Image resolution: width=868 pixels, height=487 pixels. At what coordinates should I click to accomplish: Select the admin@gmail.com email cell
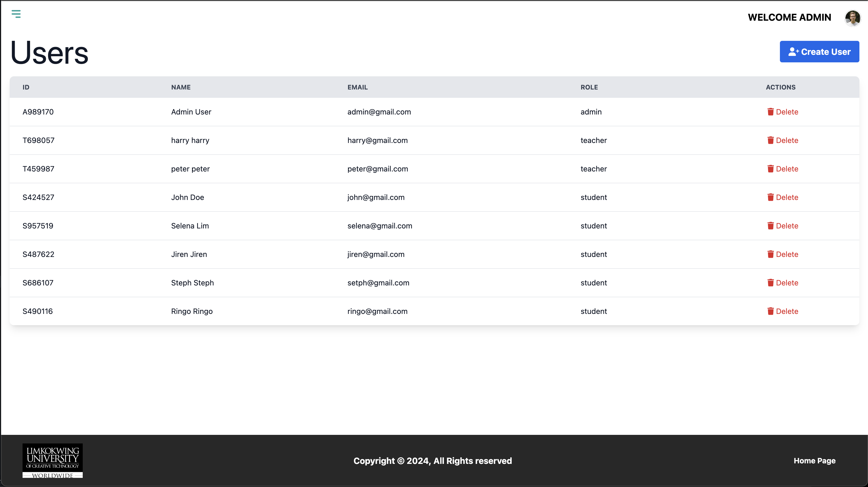click(x=379, y=112)
